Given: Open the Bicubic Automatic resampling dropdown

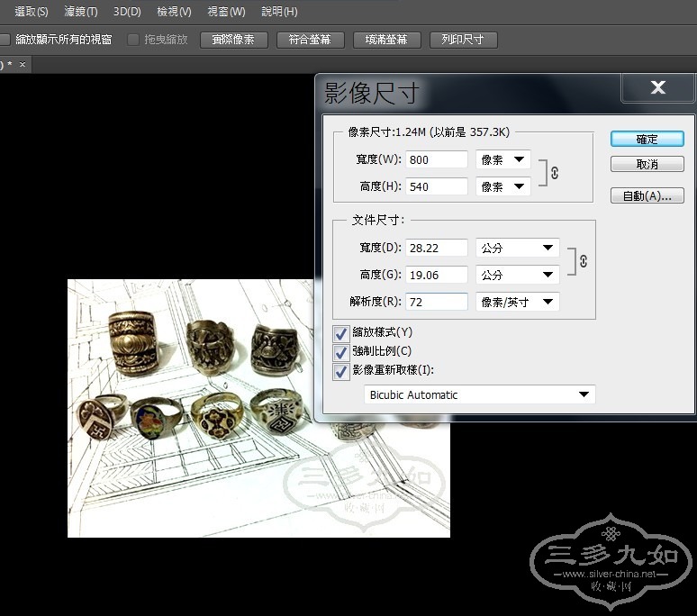Looking at the screenshot, I should [480, 394].
